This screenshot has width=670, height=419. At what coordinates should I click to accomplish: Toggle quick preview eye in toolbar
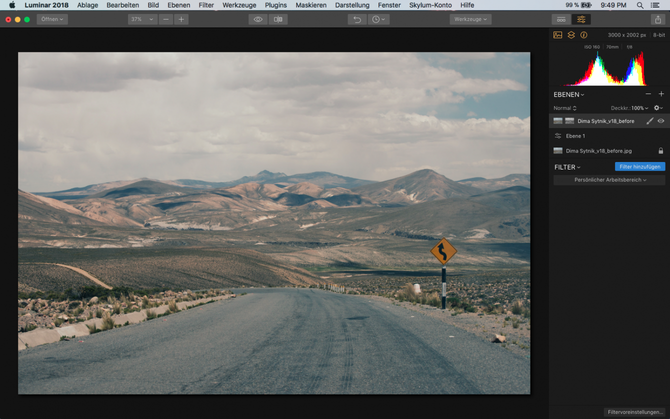coord(258,19)
